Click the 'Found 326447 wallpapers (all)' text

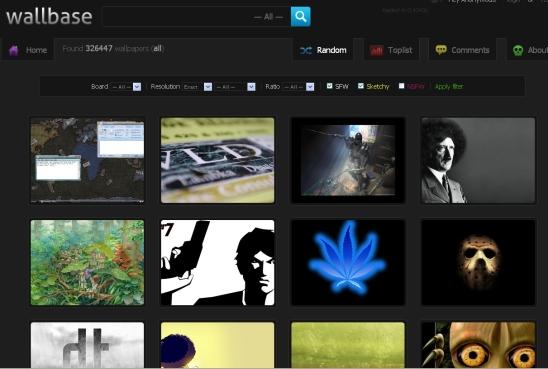pos(113,49)
